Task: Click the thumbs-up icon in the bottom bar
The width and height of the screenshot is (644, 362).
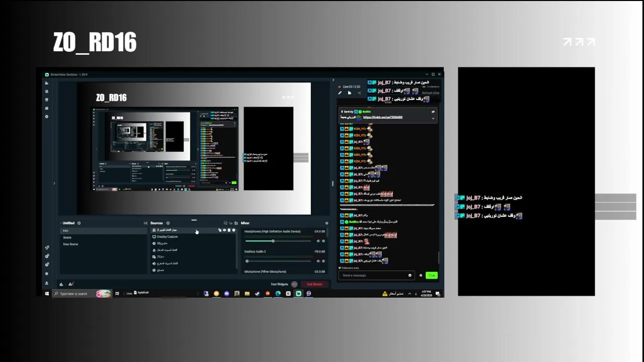Action: (61, 284)
